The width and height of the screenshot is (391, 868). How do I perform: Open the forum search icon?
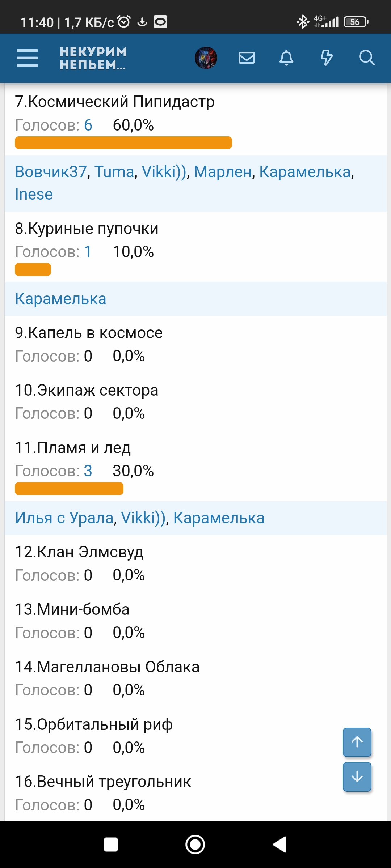(367, 58)
